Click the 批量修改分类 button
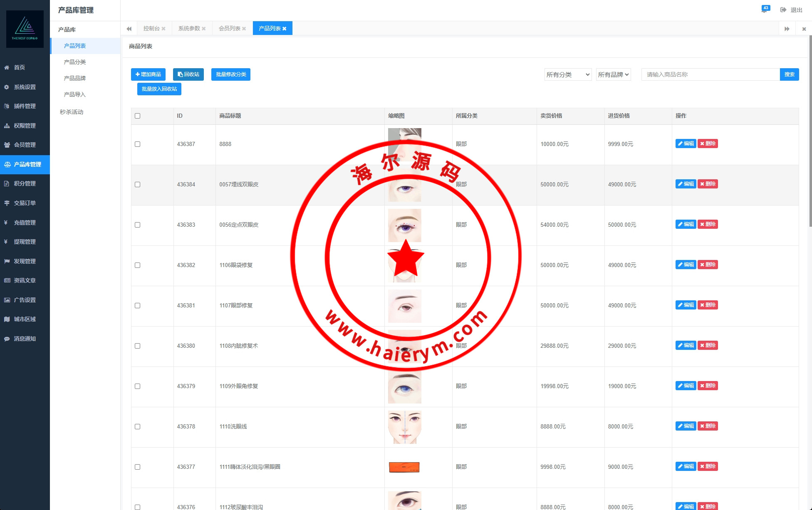Screen dimensions: 812x510 (x=231, y=74)
